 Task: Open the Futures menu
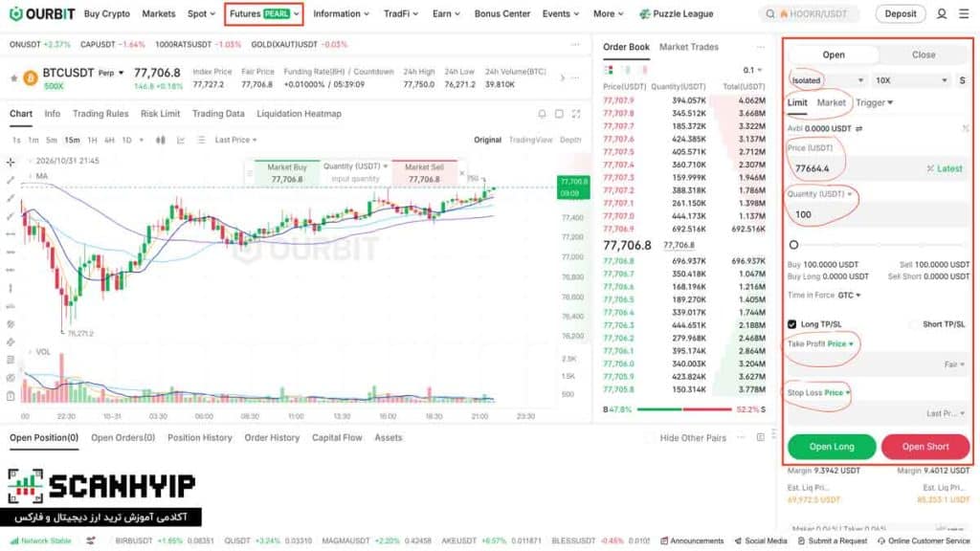(x=264, y=13)
